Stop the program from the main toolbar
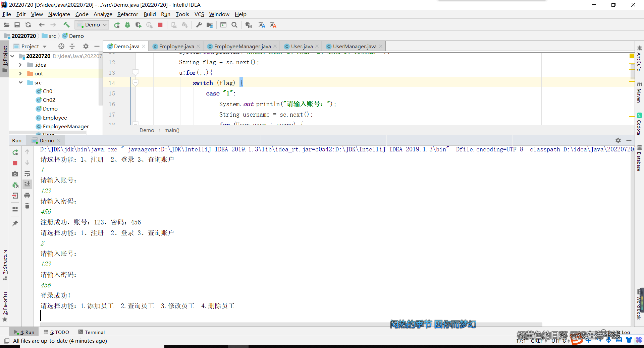The image size is (644, 348). [x=160, y=25]
